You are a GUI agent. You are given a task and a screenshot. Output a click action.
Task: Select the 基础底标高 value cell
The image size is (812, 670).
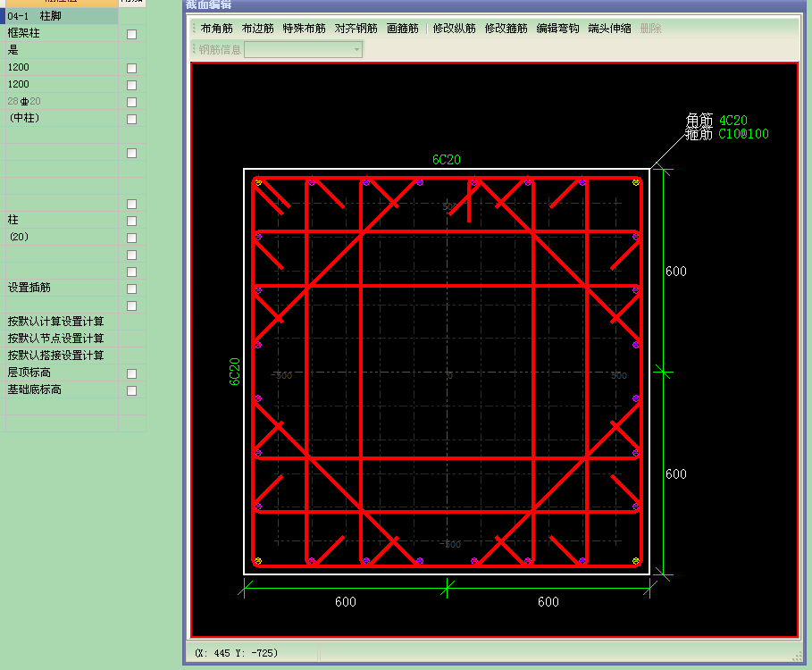click(62, 389)
